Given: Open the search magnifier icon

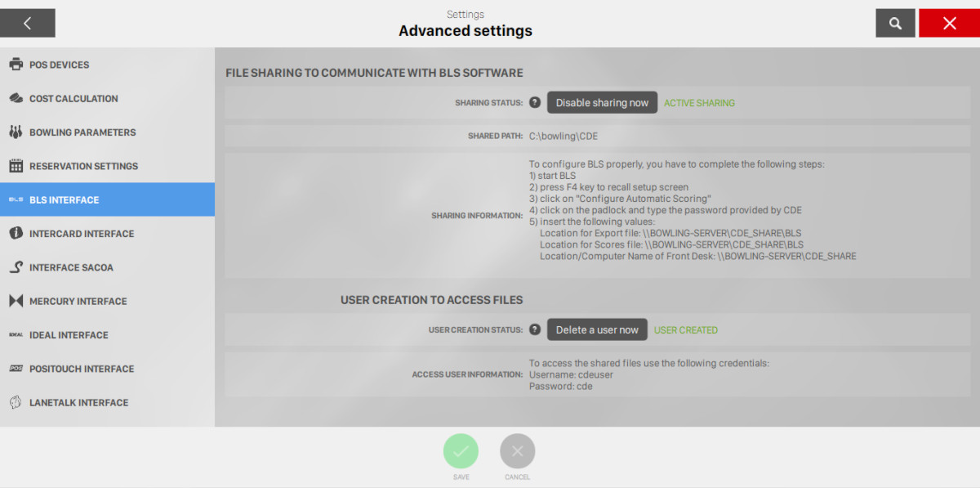Looking at the screenshot, I should point(895,24).
